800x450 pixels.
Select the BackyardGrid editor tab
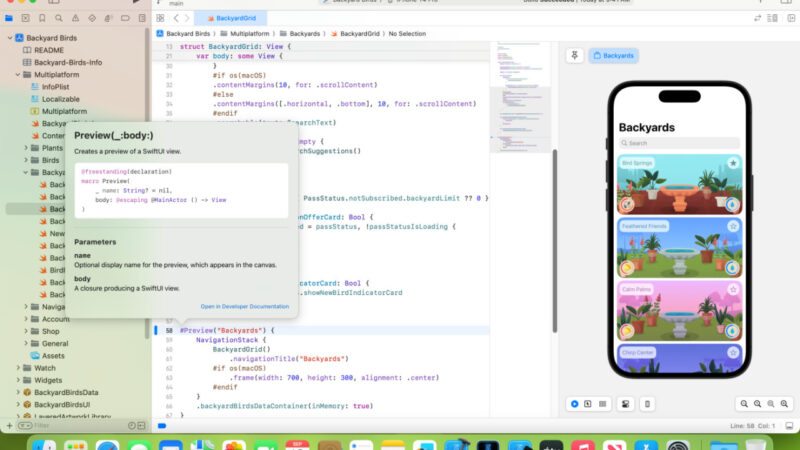click(x=231, y=18)
